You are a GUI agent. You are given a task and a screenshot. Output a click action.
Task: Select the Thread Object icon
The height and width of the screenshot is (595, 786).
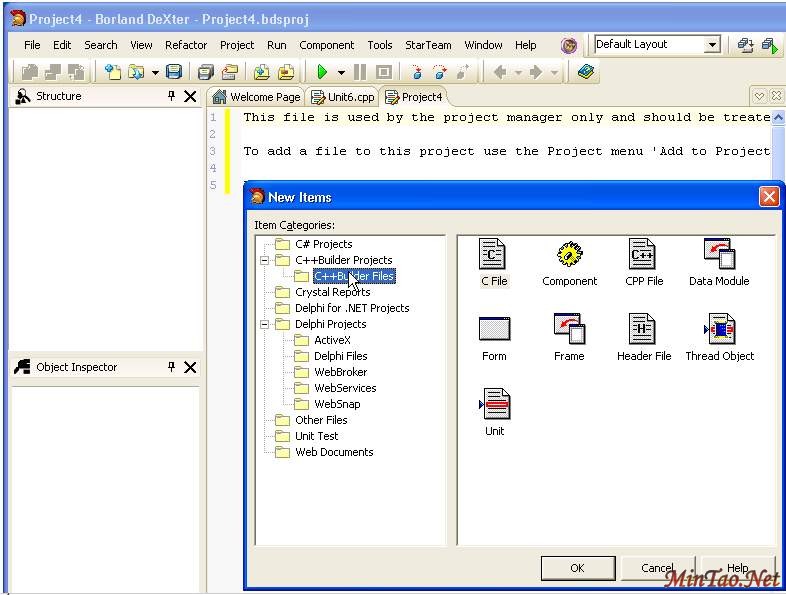tap(719, 329)
